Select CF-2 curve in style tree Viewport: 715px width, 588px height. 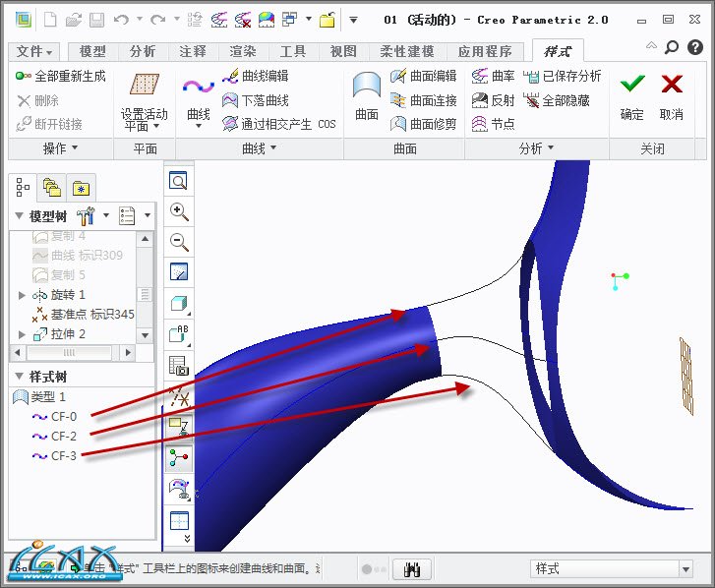63,436
